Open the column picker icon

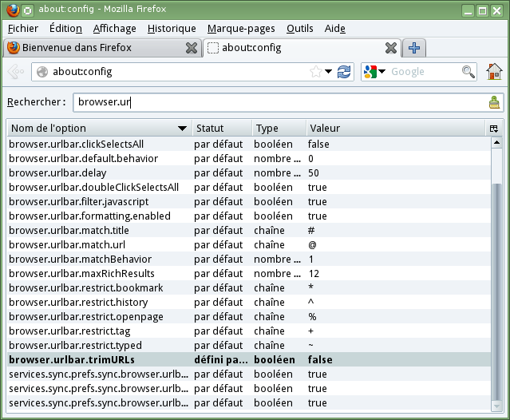[x=493, y=129]
